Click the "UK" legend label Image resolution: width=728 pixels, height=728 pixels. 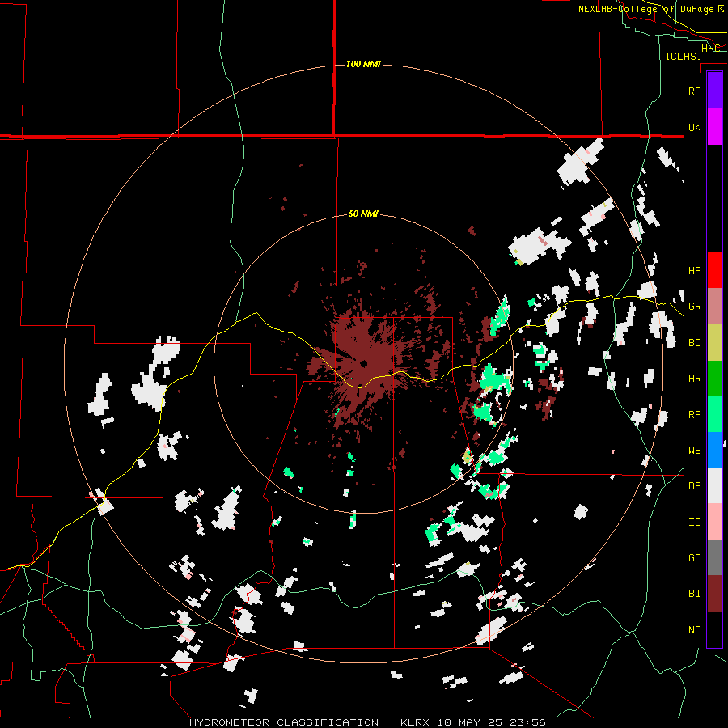(694, 127)
